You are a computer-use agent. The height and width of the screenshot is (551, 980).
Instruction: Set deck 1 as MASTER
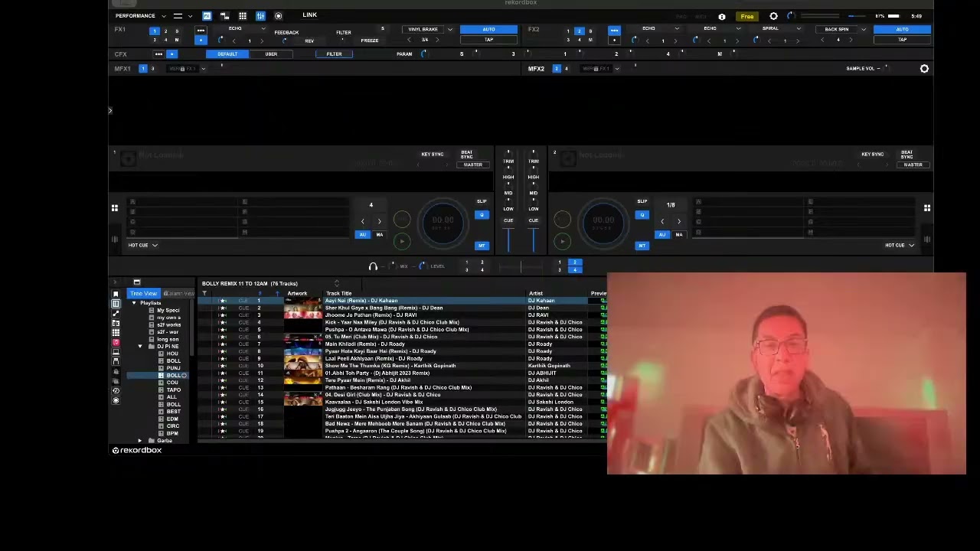(472, 165)
